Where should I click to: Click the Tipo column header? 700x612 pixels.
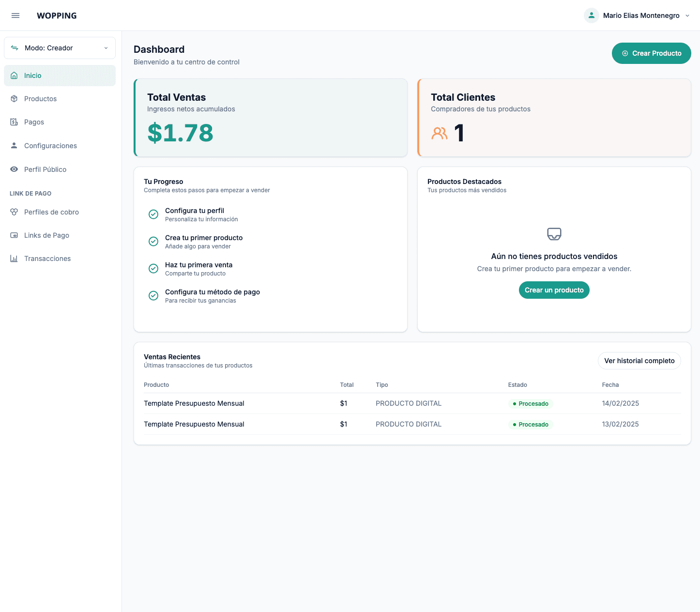382,385
